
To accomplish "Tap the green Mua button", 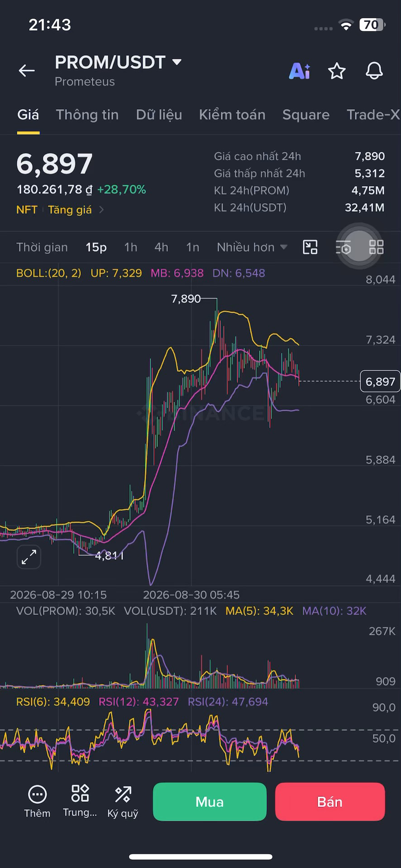I will click(210, 802).
